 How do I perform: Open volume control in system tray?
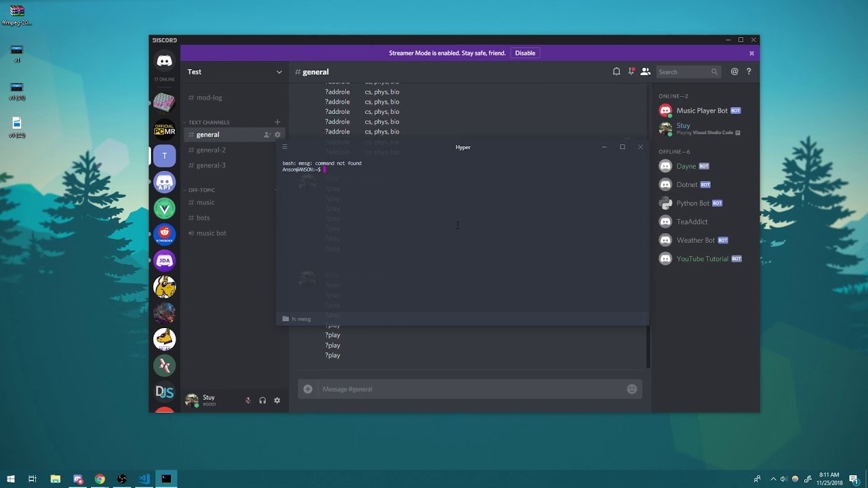click(x=783, y=479)
